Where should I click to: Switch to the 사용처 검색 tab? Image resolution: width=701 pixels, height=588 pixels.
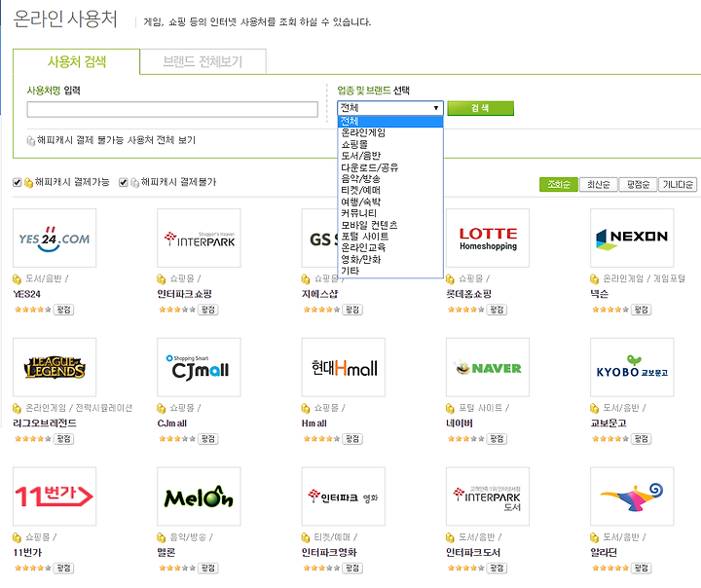point(77,61)
